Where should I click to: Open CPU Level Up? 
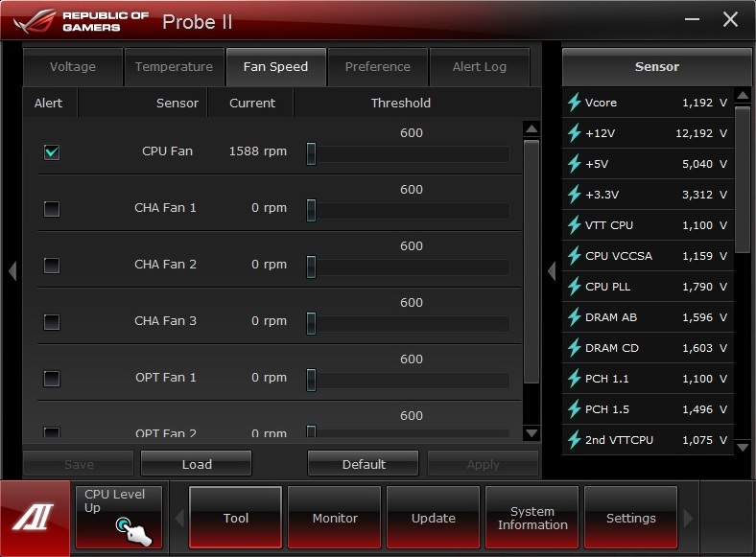point(119,517)
